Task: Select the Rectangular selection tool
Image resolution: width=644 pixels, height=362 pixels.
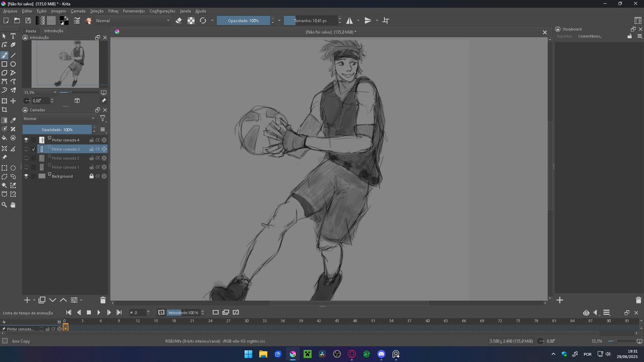Action: point(4,167)
